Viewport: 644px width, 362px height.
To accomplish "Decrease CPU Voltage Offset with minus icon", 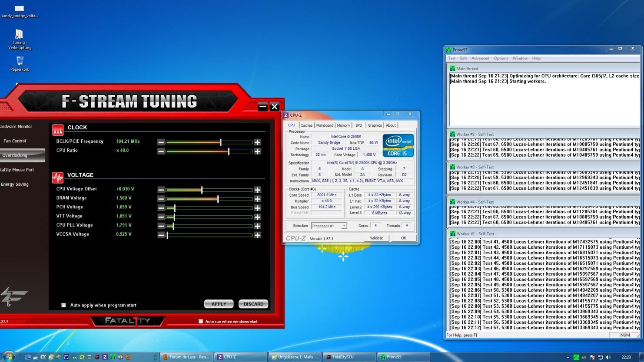I will (x=161, y=190).
